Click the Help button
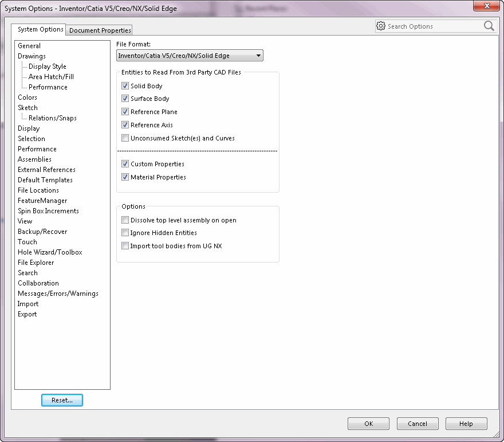 coord(466,424)
